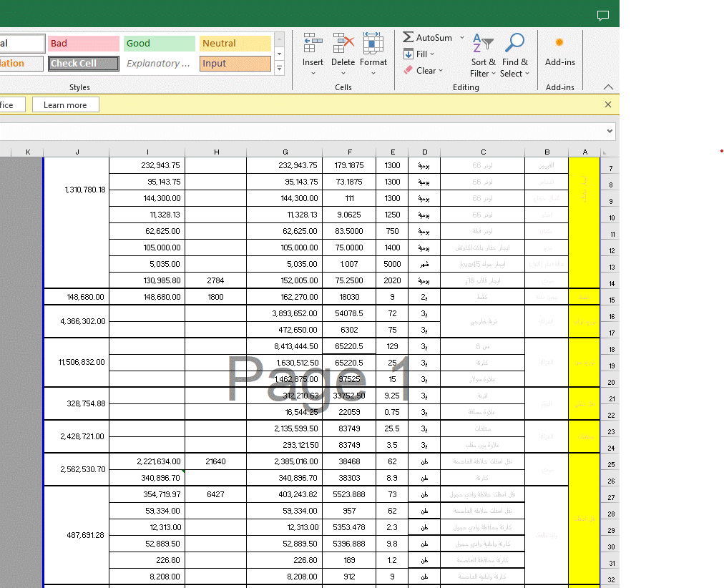Image resolution: width=724 pixels, height=588 pixels.
Task: Apply the Explanatory text style
Action: pyautogui.click(x=160, y=63)
